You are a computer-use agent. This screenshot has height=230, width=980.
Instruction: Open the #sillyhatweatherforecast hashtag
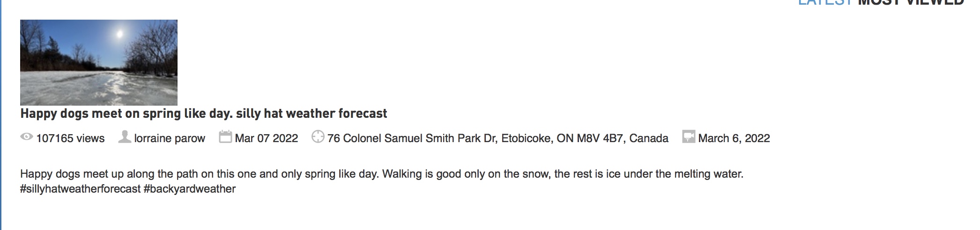pyautogui.click(x=80, y=189)
